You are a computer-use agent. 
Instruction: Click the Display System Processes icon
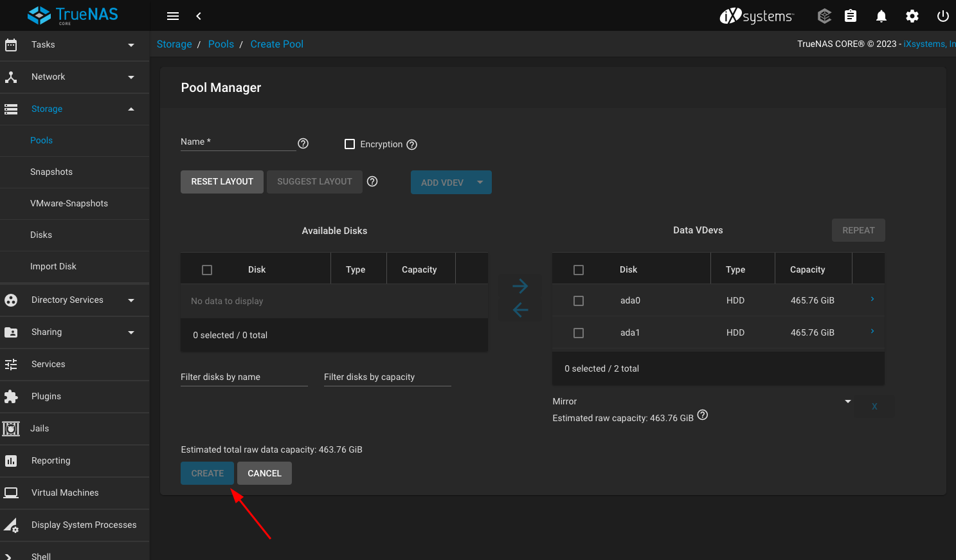pos(11,525)
